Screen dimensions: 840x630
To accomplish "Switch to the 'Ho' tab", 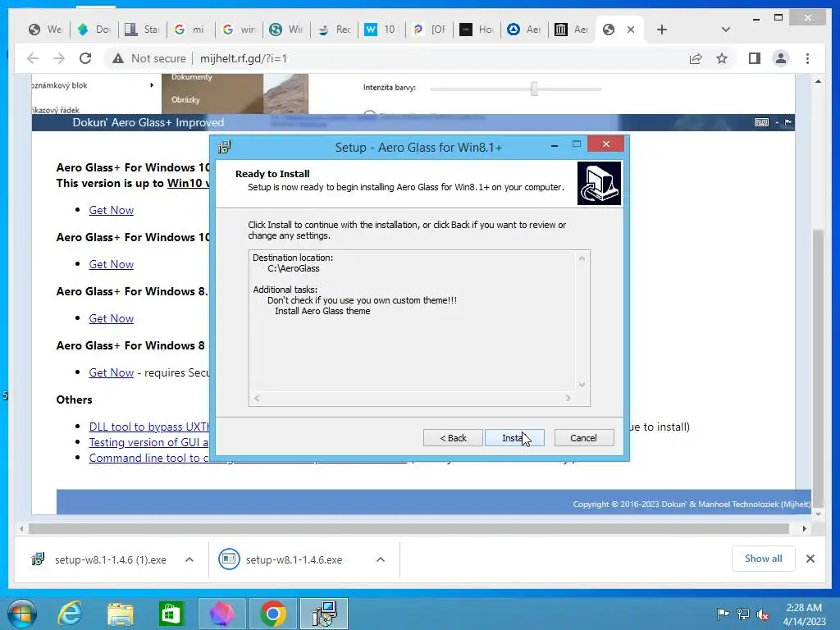I will pos(478,30).
